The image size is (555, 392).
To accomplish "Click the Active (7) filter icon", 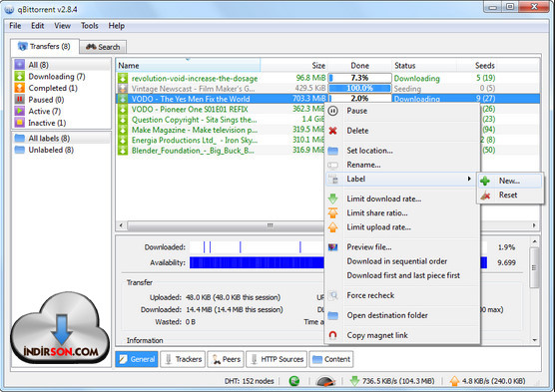I will tap(20, 111).
